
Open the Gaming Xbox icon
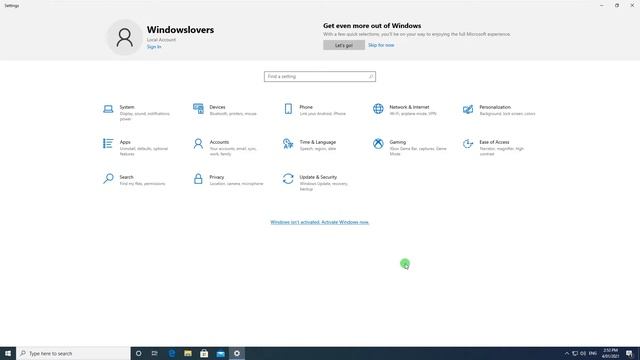378,144
